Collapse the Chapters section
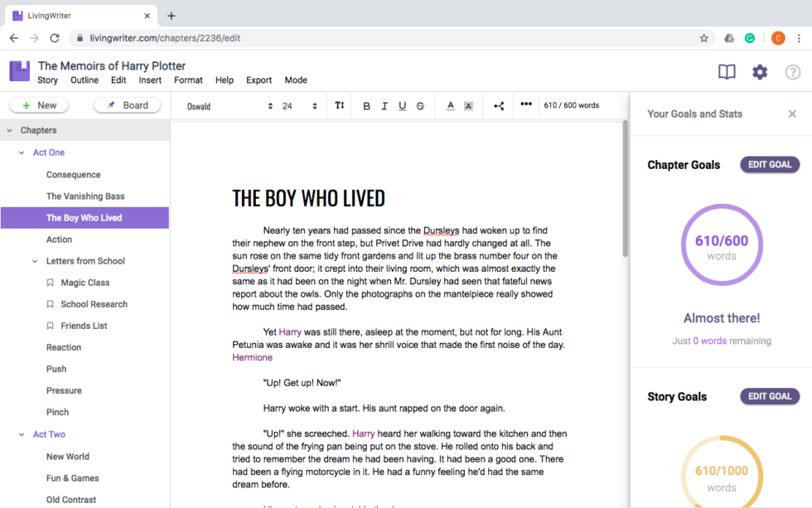Viewport: 812px width, 508px height. (10, 130)
